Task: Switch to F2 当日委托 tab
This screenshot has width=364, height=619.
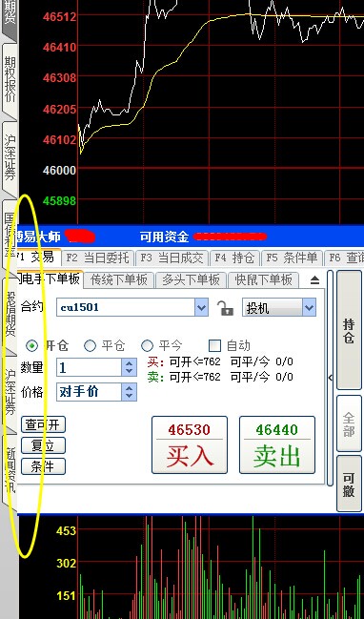Action: (x=98, y=258)
